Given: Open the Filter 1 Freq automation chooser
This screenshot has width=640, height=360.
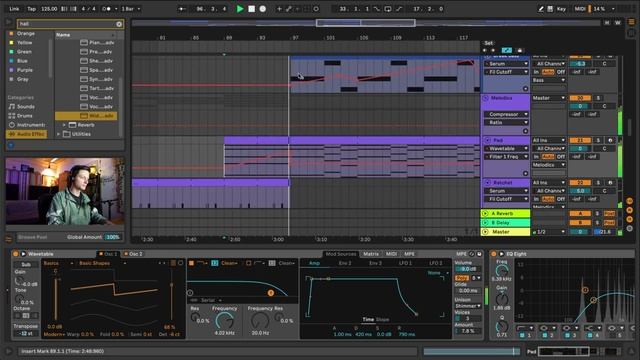Looking at the screenshot, I should (x=506, y=157).
